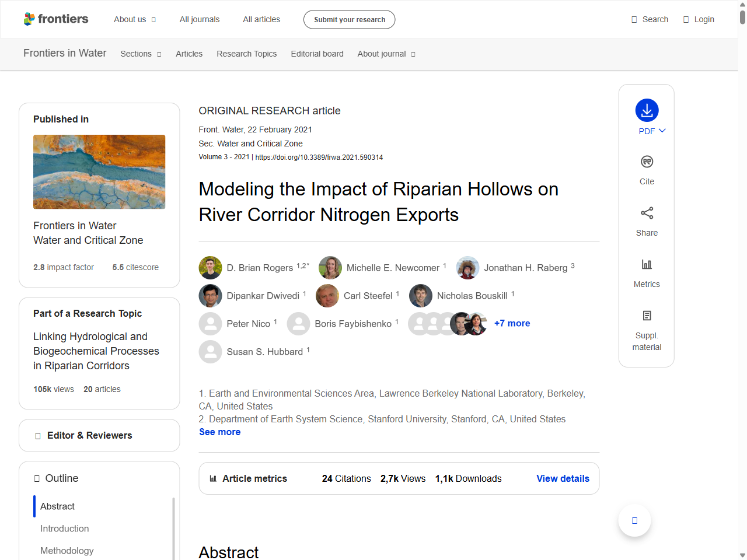Expand the About us dropdown
Viewport: 747px width, 560px height.
[x=135, y=19]
